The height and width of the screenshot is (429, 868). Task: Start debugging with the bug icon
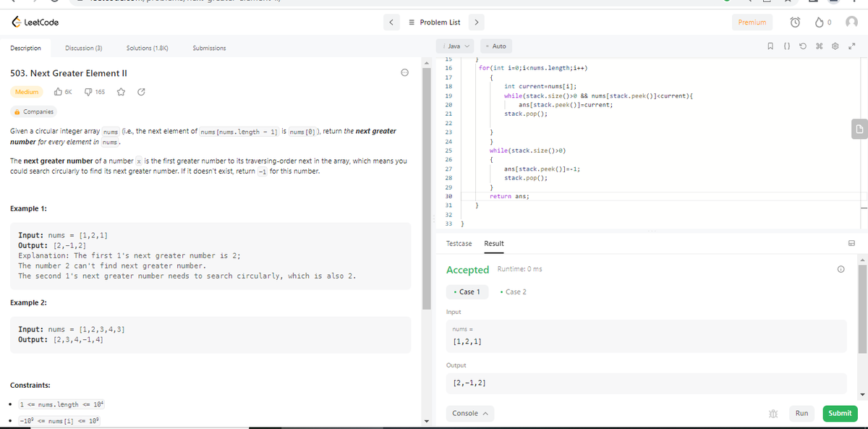773,413
